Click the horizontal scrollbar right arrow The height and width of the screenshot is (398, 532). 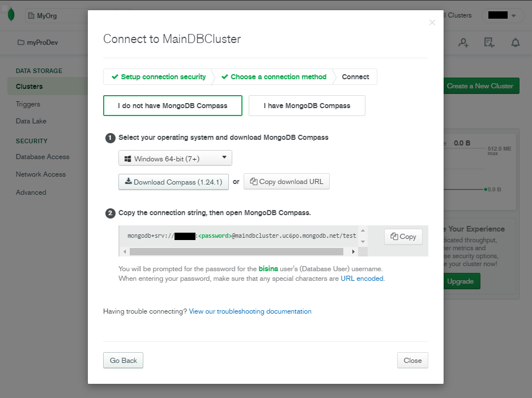pyautogui.click(x=353, y=251)
